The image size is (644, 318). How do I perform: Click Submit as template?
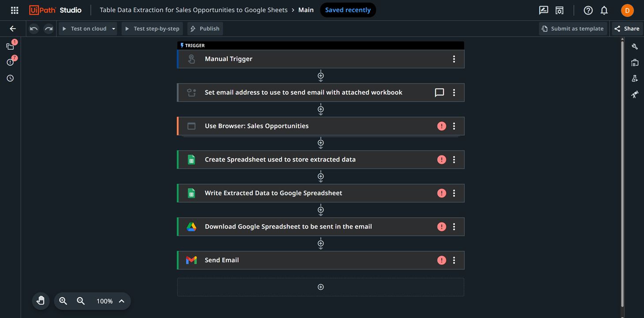click(573, 28)
